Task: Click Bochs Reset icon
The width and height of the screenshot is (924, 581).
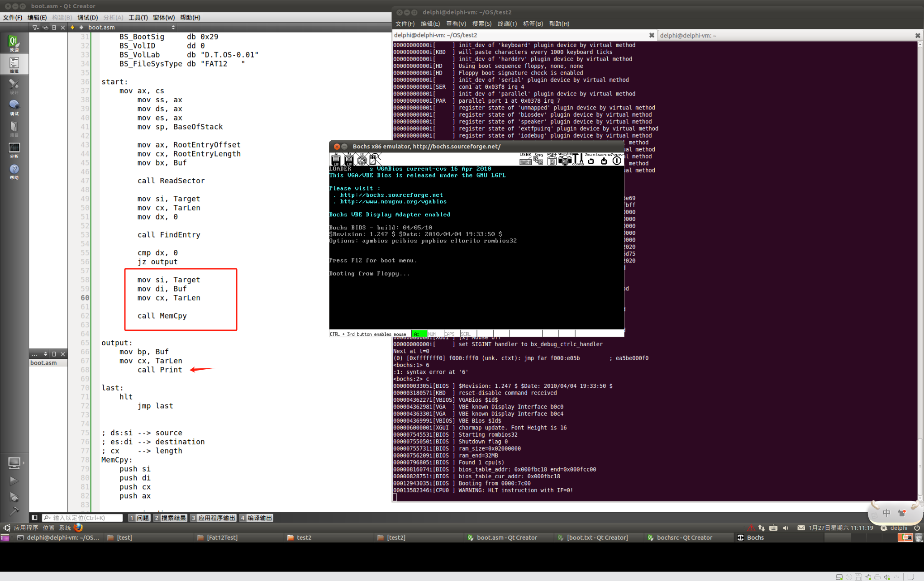Action: 591,161
